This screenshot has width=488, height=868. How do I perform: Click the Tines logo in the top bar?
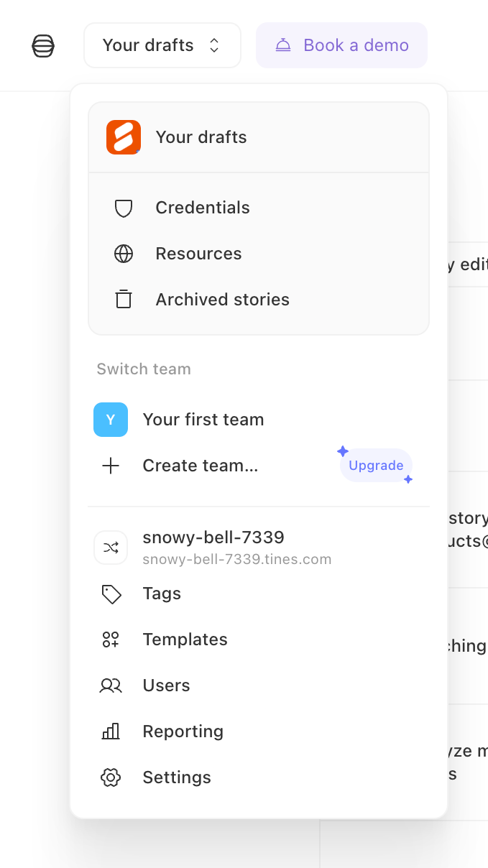pyautogui.click(x=43, y=45)
